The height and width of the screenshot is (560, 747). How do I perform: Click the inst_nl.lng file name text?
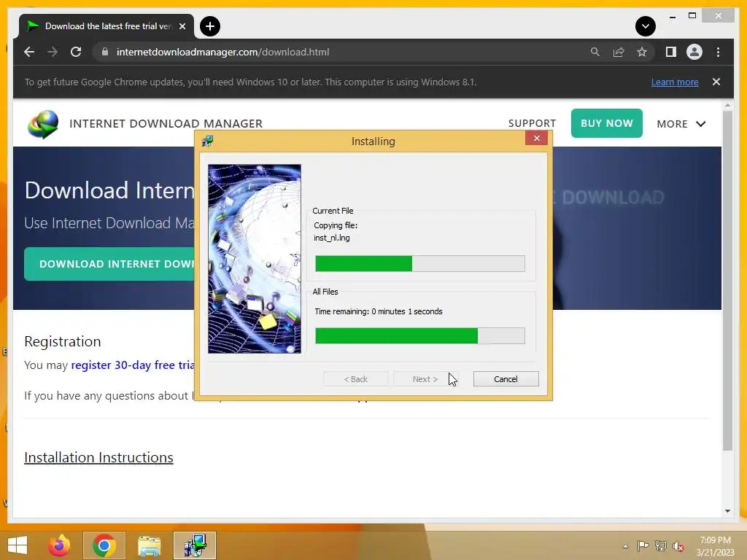point(332,238)
